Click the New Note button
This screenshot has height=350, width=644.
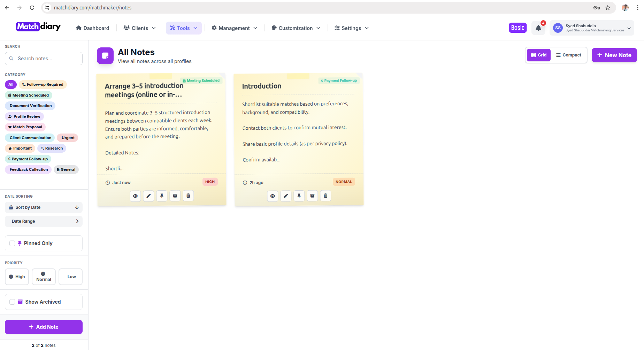click(614, 55)
